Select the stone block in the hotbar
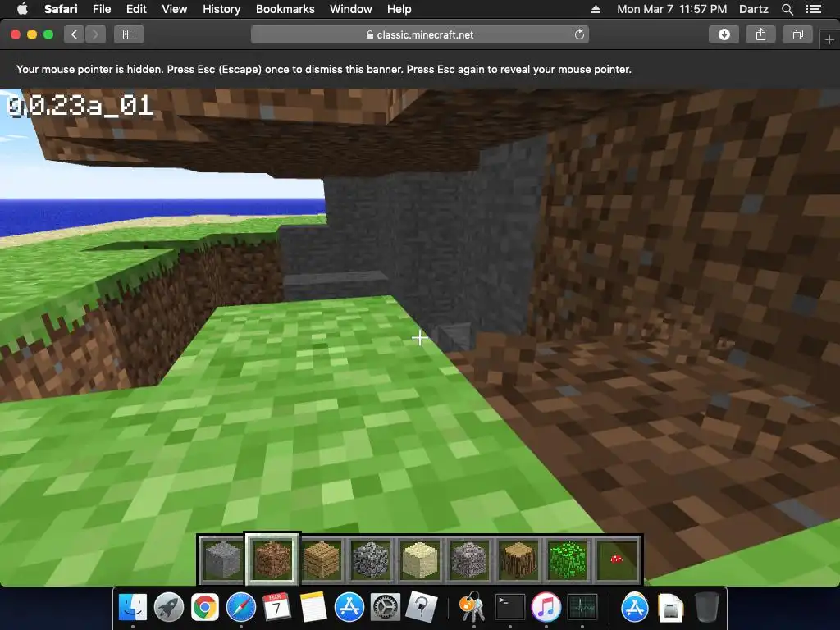The height and width of the screenshot is (630, 840). click(222, 559)
